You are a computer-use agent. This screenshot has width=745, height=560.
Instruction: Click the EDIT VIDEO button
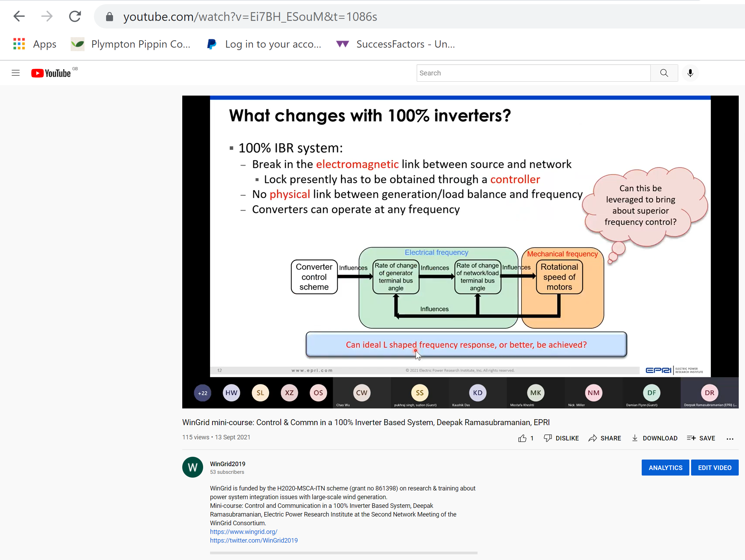coord(714,468)
